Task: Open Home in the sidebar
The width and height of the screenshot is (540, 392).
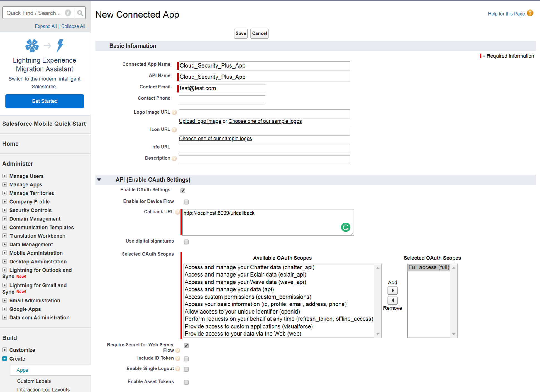Action: [x=10, y=144]
